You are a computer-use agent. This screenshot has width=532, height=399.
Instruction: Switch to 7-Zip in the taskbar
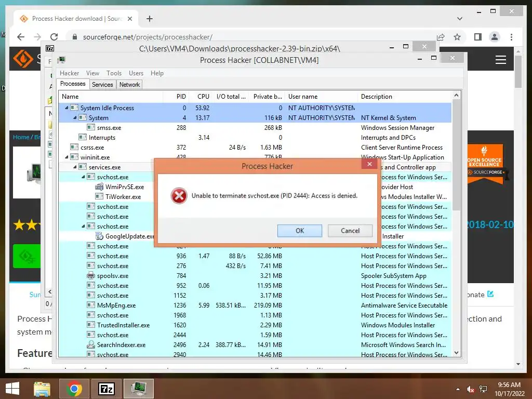(106, 389)
